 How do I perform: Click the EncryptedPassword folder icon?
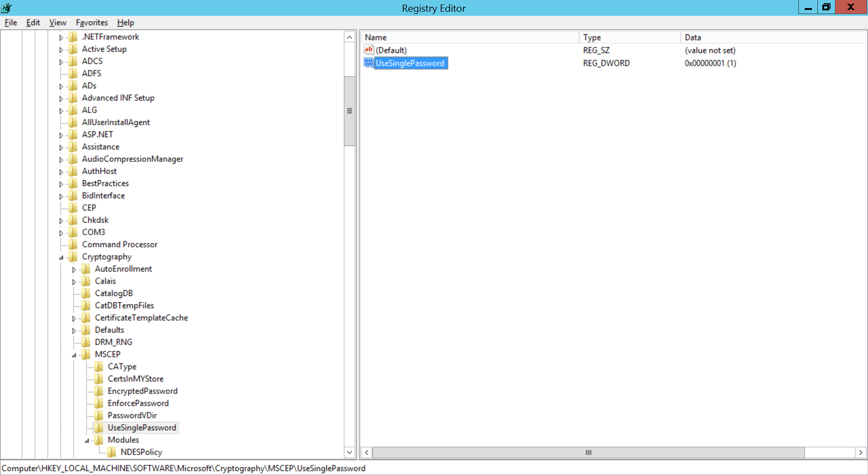(99, 391)
